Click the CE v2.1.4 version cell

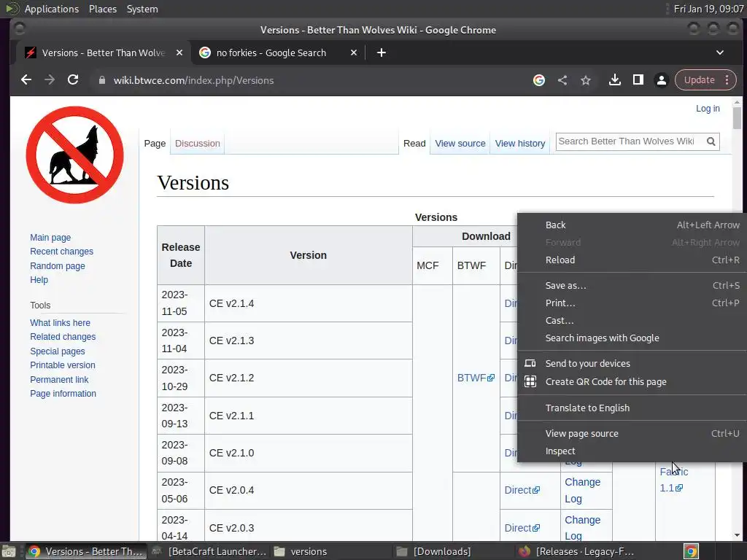point(309,303)
